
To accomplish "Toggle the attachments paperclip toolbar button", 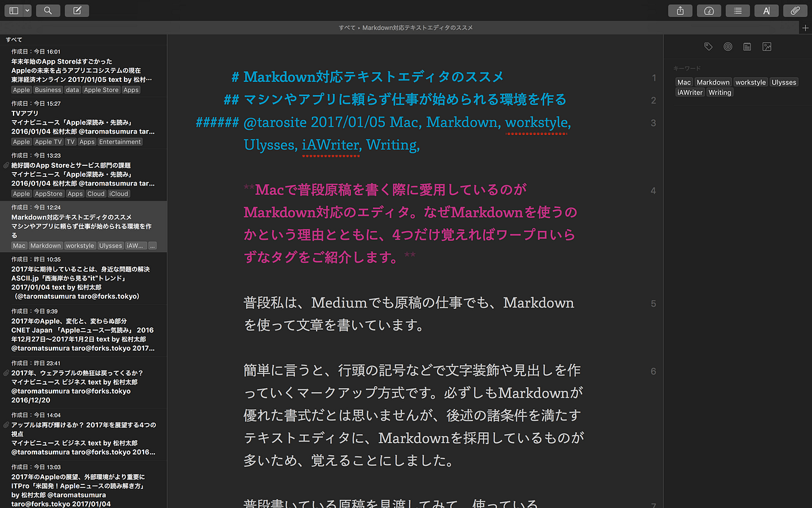I will tap(795, 11).
